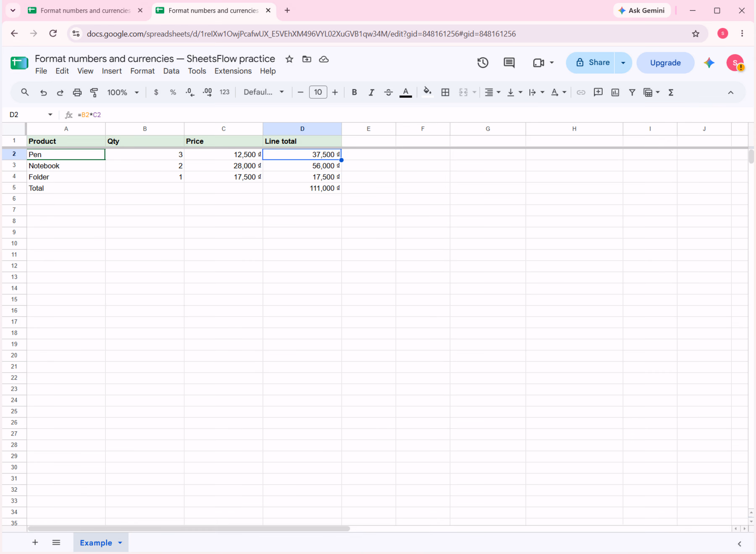Open the Extensions menu
The image size is (756, 554).
233,71
